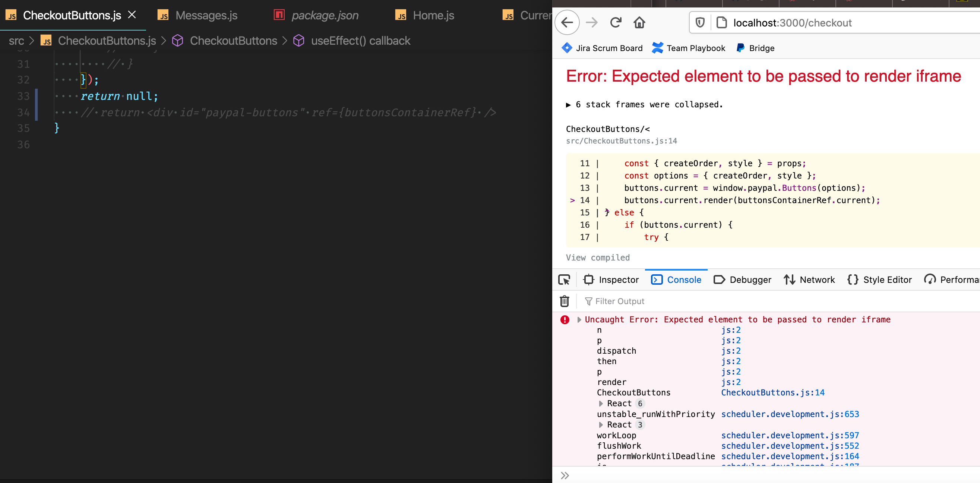Open the package.json editor tab
The height and width of the screenshot is (483, 980).
[x=316, y=15]
